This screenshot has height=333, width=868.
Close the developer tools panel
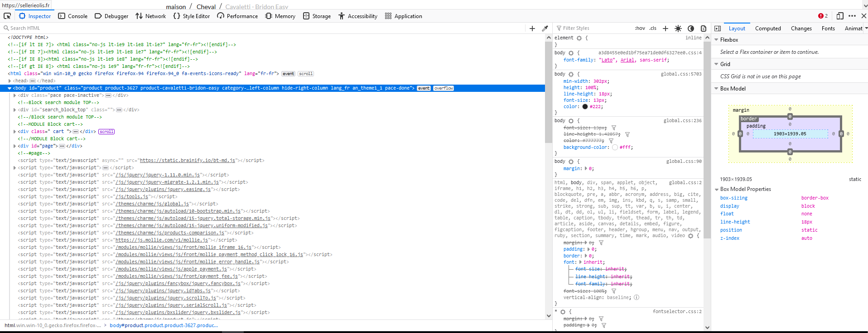pos(863,16)
